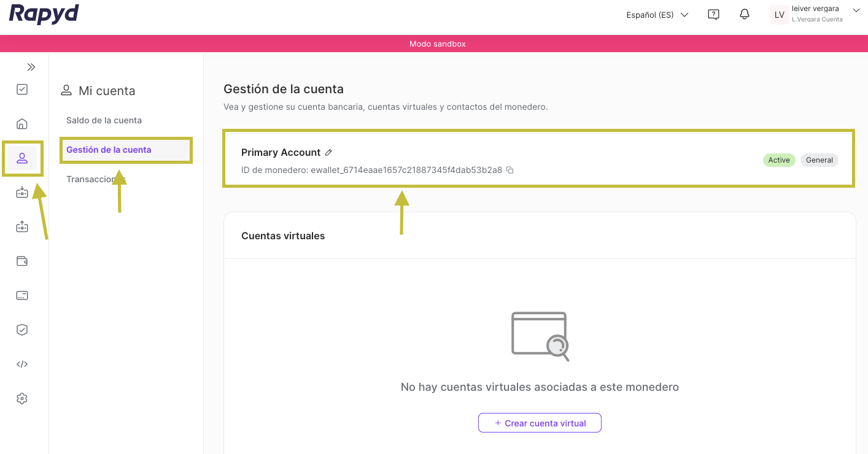The height and width of the screenshot is (454, 868).
Task: Go to the Home sidebar icon
Action: point(22,124)
